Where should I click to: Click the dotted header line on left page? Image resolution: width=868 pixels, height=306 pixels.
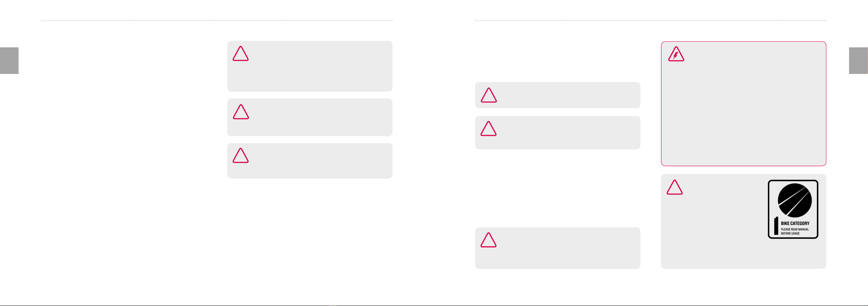point(217,21)
